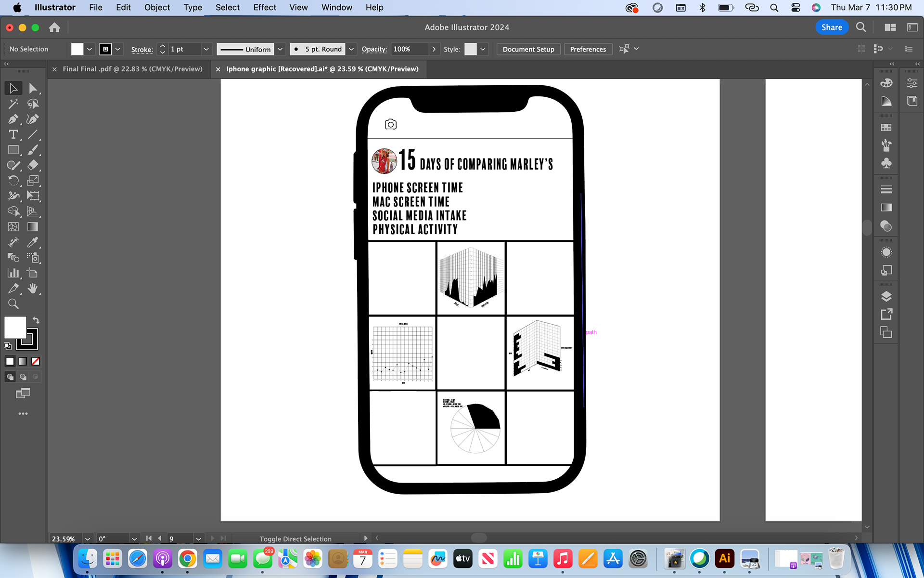Select the Direct Selection tool
The height and width of the screenshot is (578, 924).
32,88
